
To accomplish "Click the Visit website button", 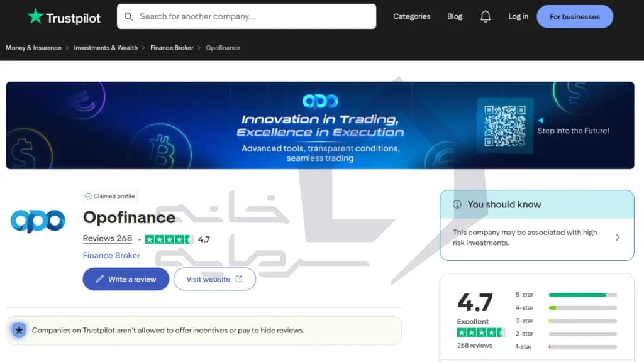I will point(214,279).
